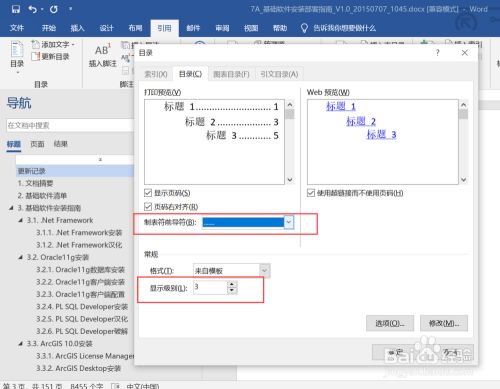
Task: Click print preview scrollbar up arrow
Action: point(290,105)
